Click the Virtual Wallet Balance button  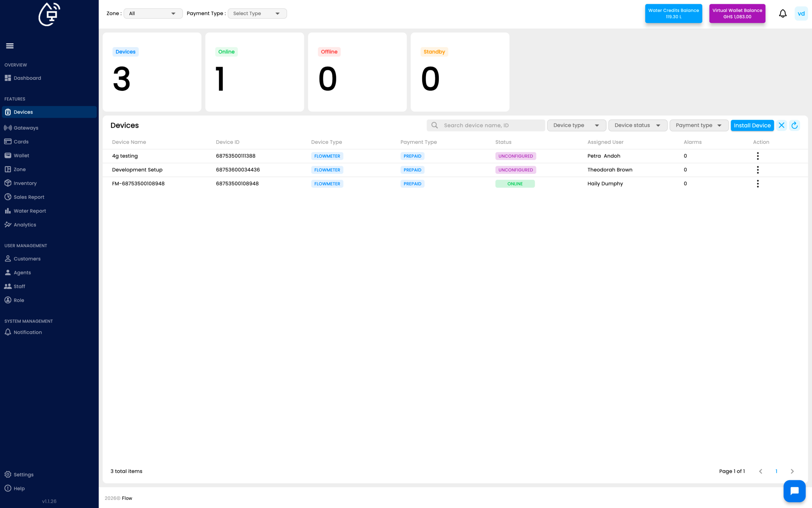pos(737,14)
